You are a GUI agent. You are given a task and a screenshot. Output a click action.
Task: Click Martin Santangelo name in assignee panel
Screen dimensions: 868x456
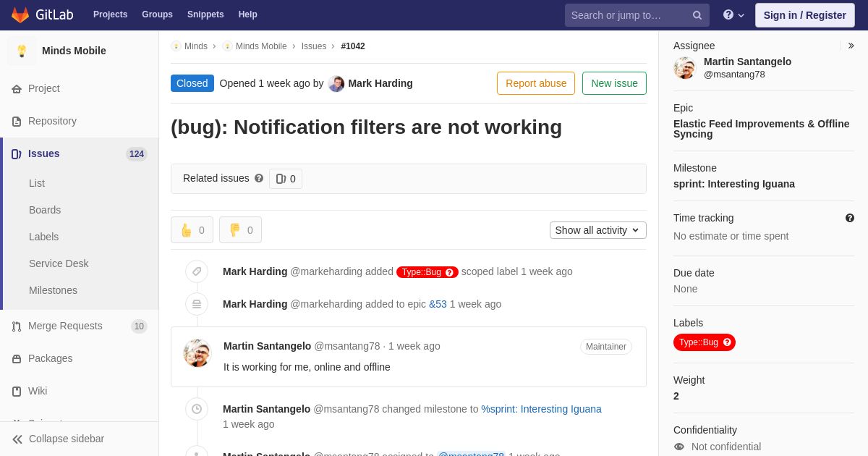click(747, 62)
